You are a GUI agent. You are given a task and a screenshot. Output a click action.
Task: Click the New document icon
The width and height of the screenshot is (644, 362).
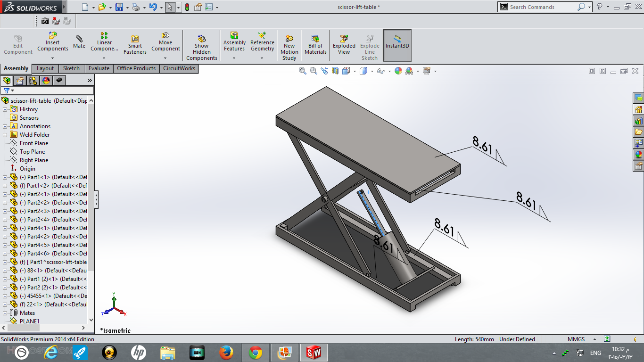[85, 7]
